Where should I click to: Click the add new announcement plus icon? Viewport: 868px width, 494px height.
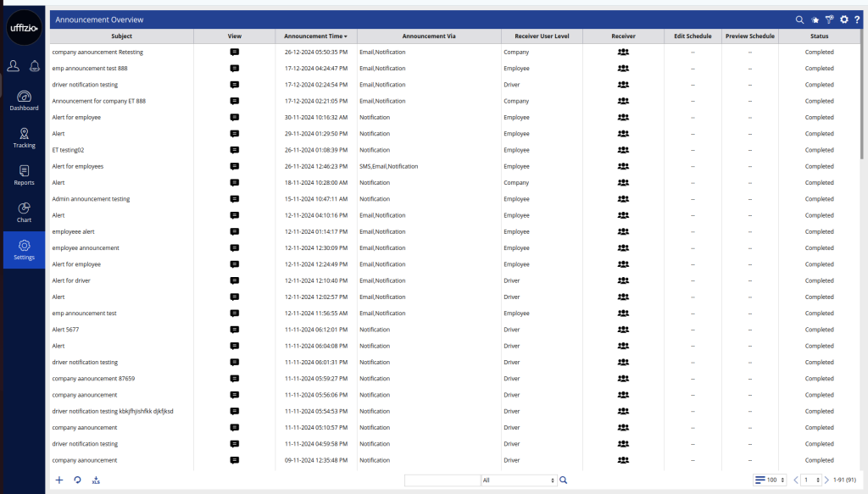[59, 480]
